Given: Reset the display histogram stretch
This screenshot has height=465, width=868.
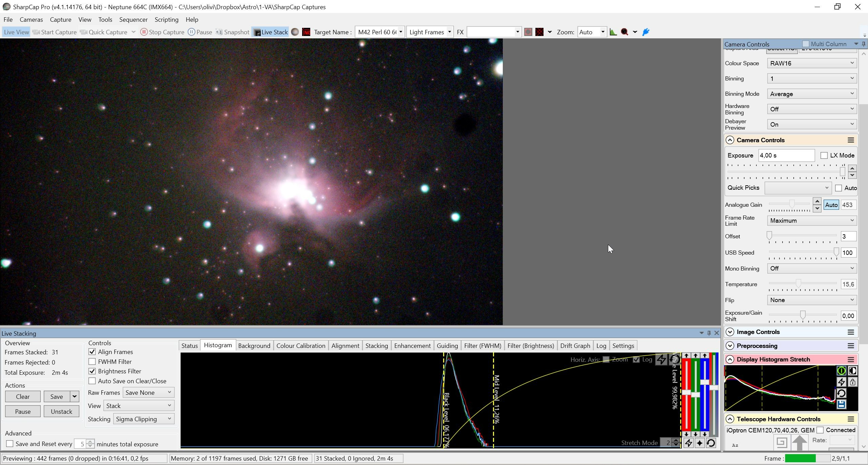Looking at the screenshot, I should [x=841, y=393].
